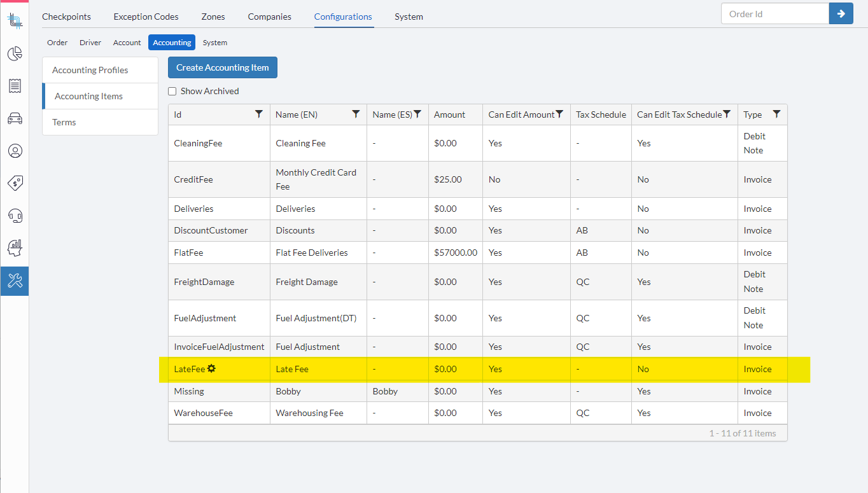Switch to the Driver sub-tab
868x493 pixels.
[90, 43]
